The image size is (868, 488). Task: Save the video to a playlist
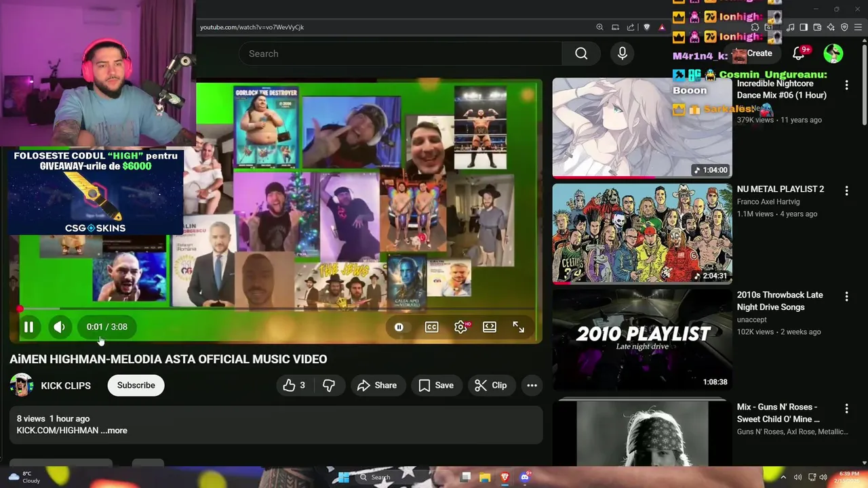click(x=436, y=385)
